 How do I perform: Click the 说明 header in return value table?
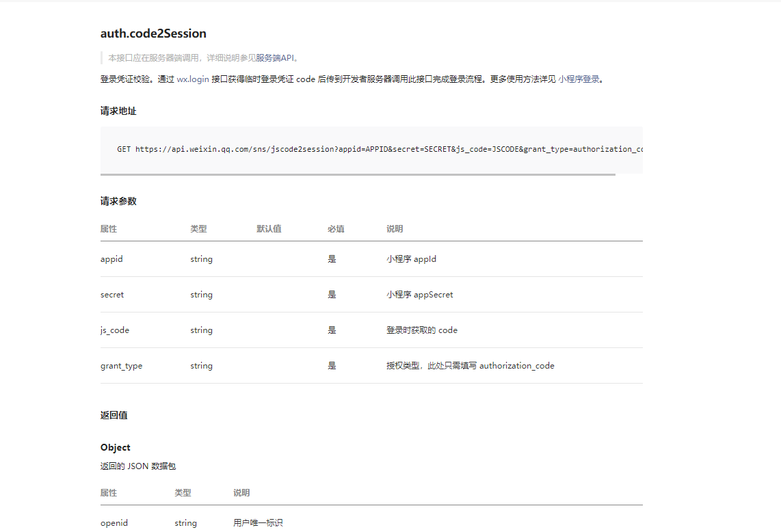[x=241, y=492]
